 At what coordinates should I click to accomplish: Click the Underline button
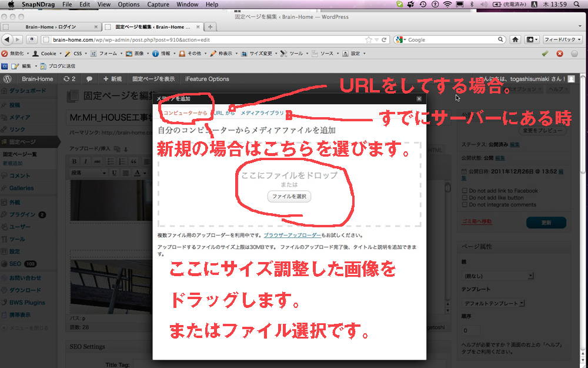click(x=115, y=173)
